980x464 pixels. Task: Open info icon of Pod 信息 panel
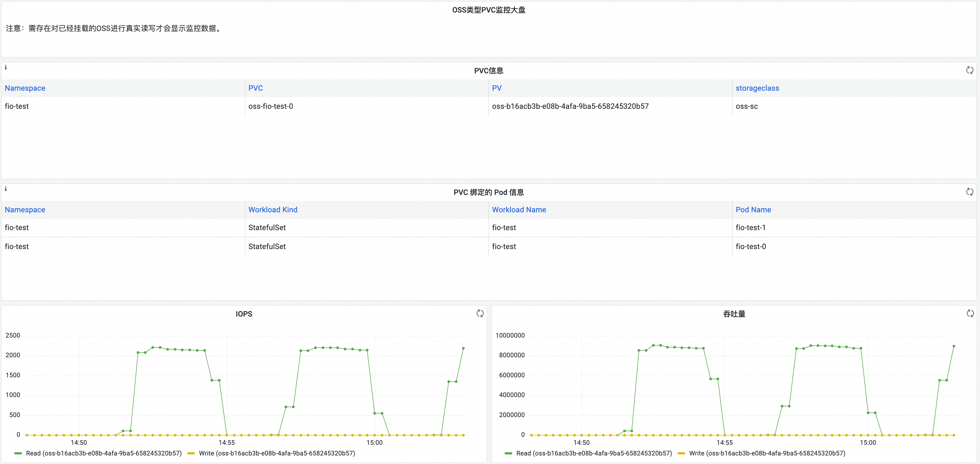pos(6,189)
